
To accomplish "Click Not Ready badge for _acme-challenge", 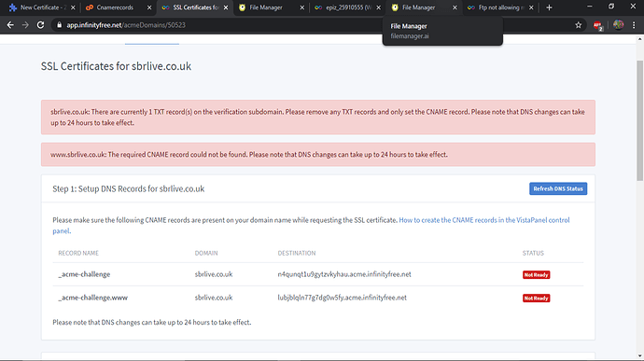I will coord(536,275).
